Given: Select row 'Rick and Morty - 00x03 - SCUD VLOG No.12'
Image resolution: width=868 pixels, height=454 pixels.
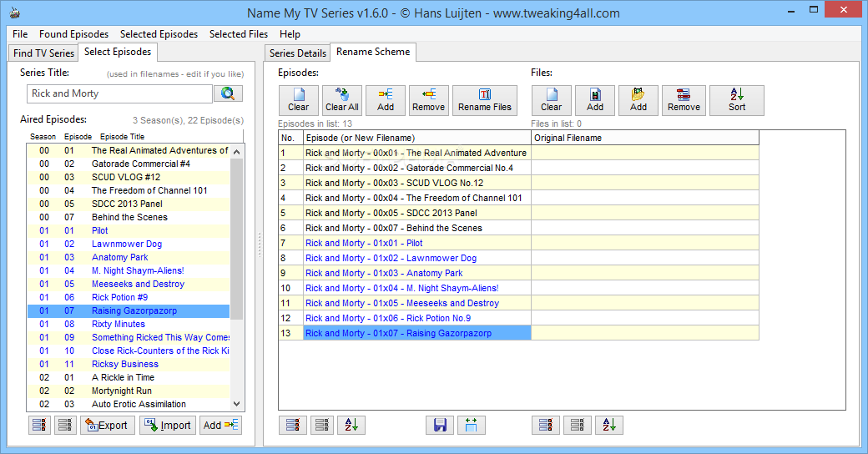Looking at the screenshot, I should [x=416, y=183].
